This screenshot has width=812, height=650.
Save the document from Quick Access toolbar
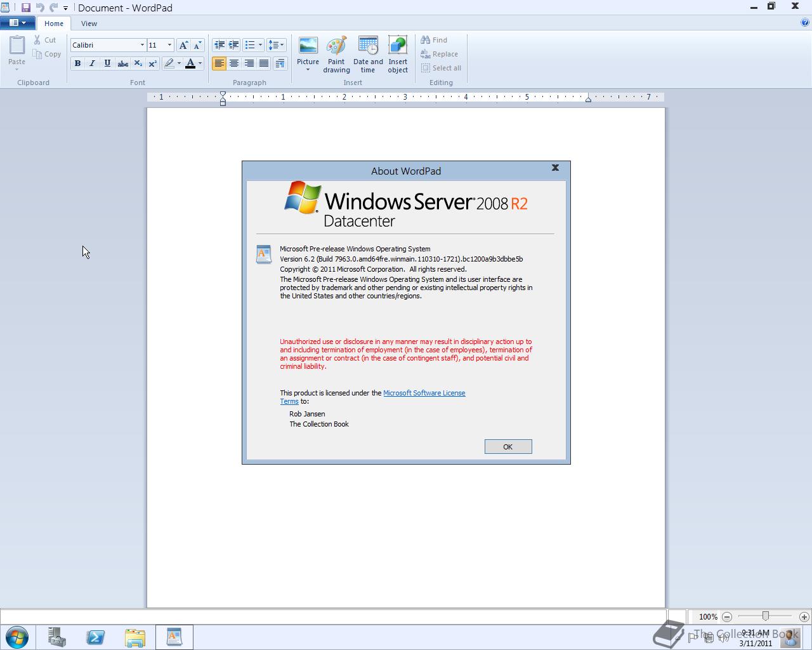pos(26,8)
